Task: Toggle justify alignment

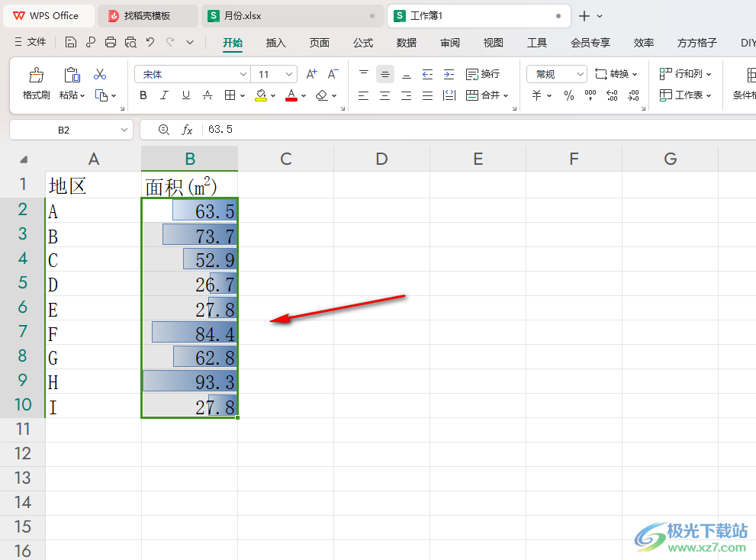Action: 428,95
